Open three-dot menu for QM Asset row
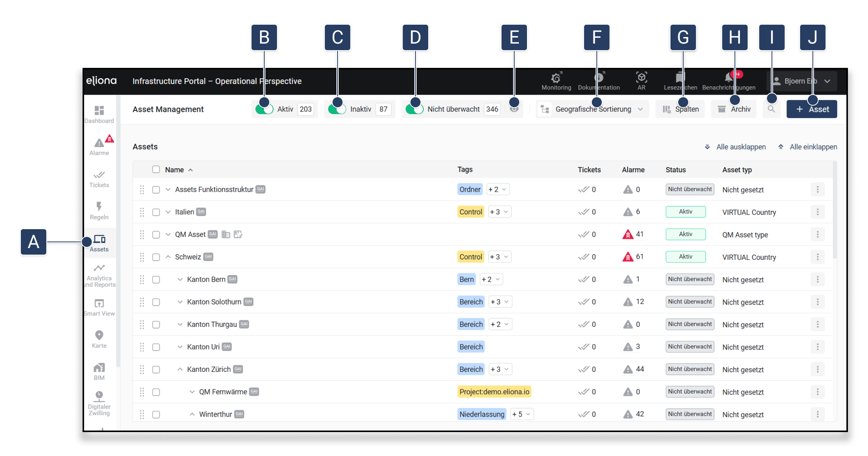 [817, 235]
